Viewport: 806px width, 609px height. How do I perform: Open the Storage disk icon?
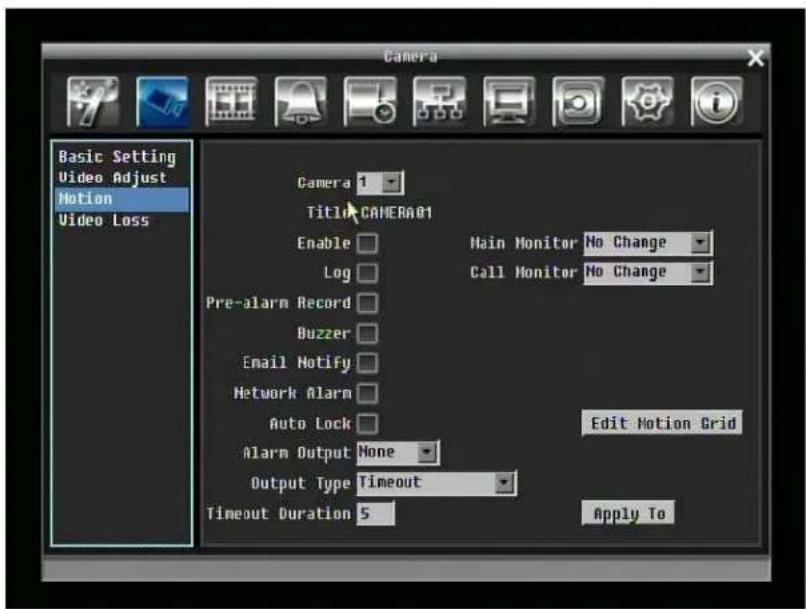tap(578, 101)
